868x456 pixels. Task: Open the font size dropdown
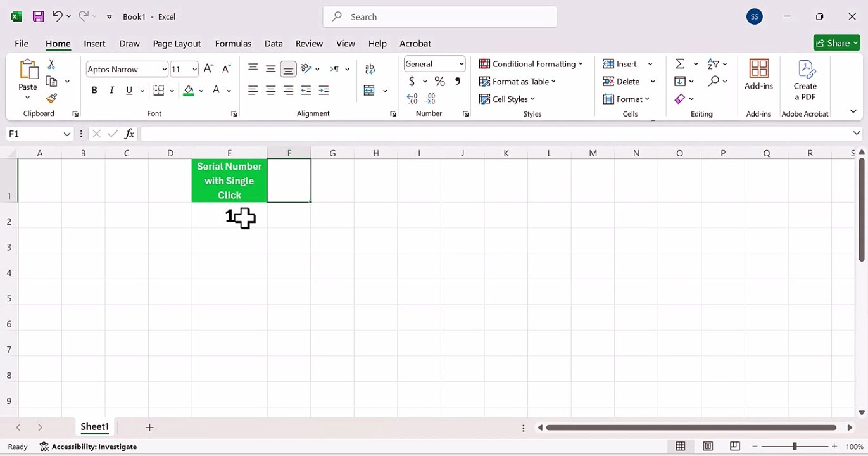pos(194,70)
